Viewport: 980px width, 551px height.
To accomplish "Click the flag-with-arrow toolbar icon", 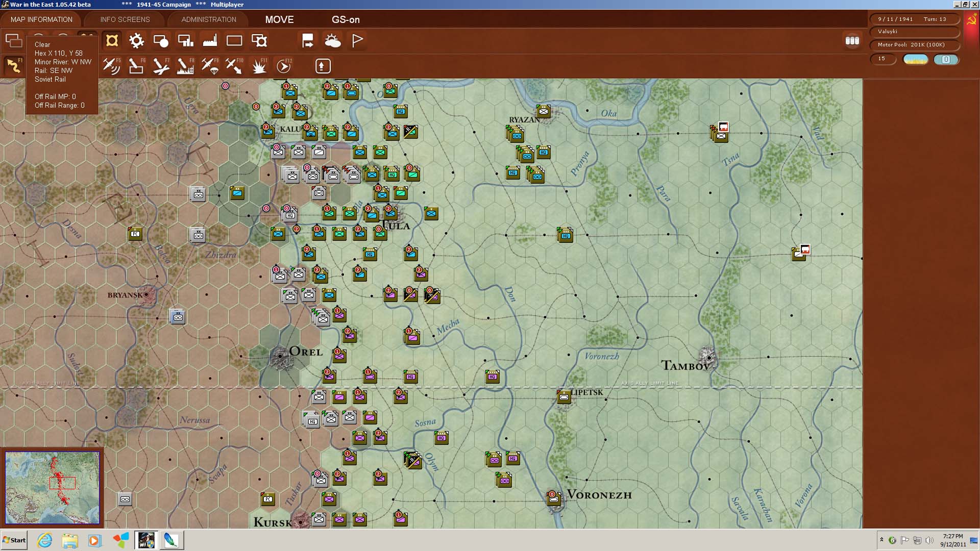I will (308, 40).
